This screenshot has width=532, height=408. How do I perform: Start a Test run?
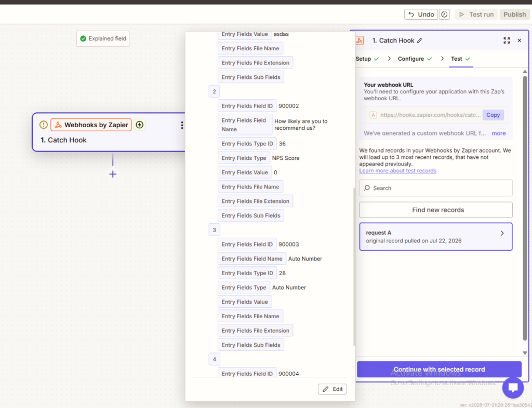pyautogui.click(x=476, y=14)
